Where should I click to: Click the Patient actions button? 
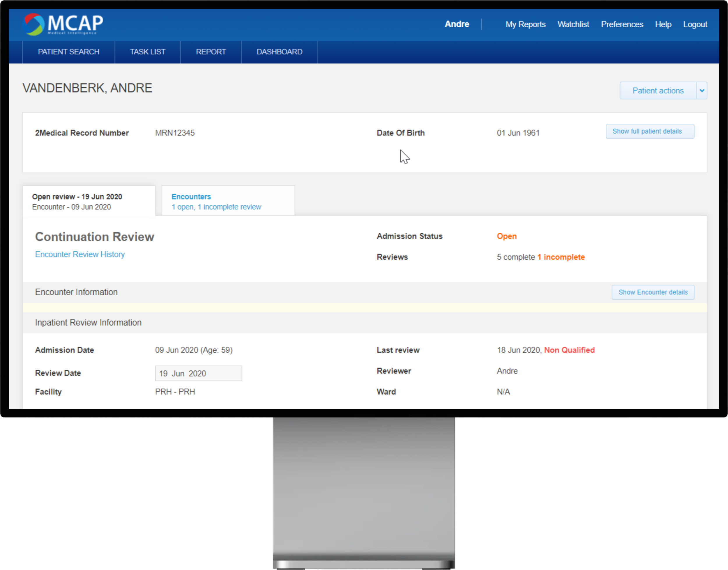click(658, 90)
